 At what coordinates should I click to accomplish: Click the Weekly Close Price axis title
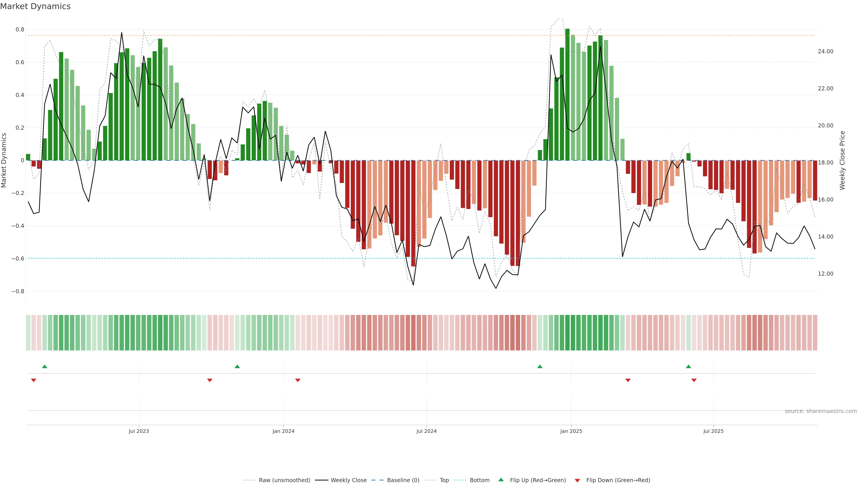click(x=842, y=160)
